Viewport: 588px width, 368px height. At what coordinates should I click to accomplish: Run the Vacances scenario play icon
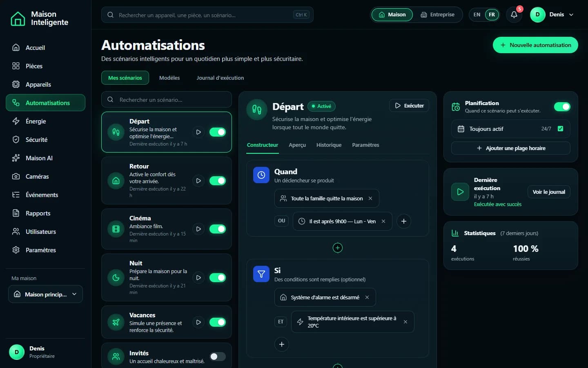tap(198, 322)
